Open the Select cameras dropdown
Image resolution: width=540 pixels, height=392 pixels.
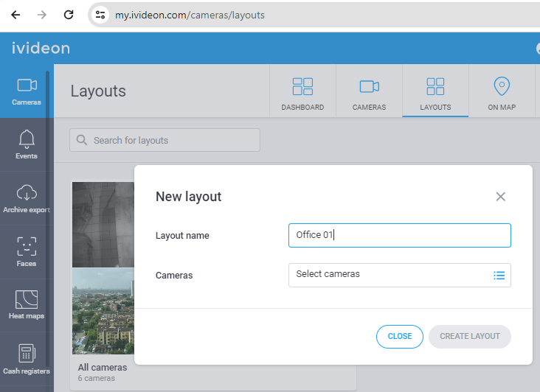click(400, 275)
